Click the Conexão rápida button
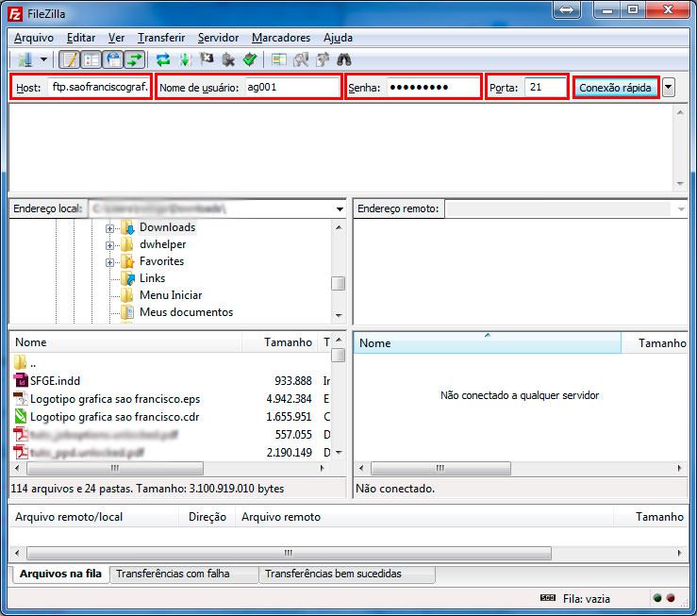This screenshot has height=616, width=697. [615, 87]
